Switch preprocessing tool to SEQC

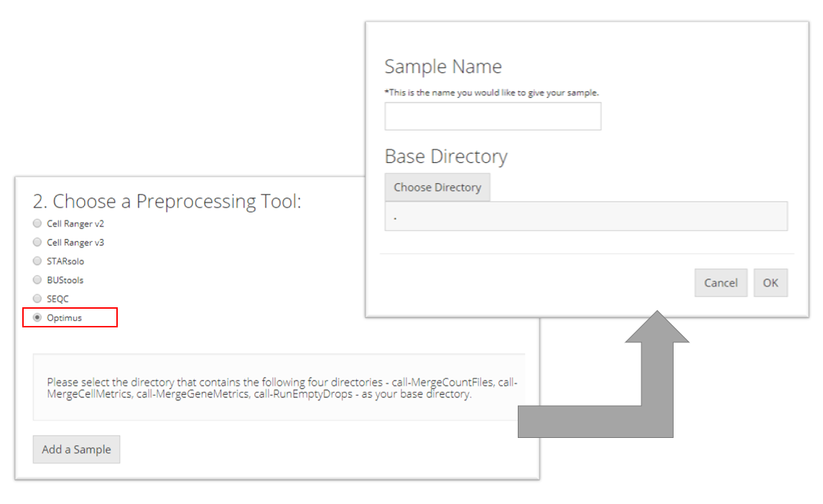(37, 299)
